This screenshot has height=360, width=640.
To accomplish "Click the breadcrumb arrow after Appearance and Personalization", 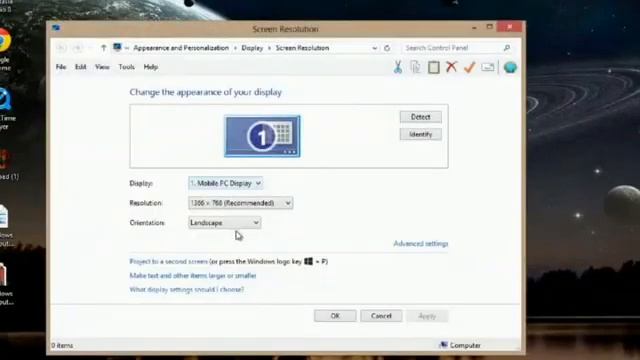I will coord(235,48).
